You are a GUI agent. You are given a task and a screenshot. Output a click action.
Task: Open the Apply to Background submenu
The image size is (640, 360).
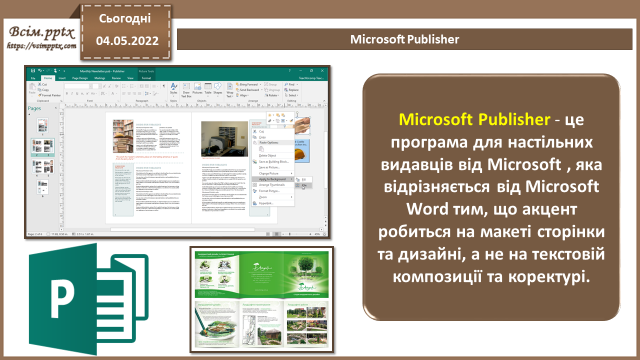[273, 179]
